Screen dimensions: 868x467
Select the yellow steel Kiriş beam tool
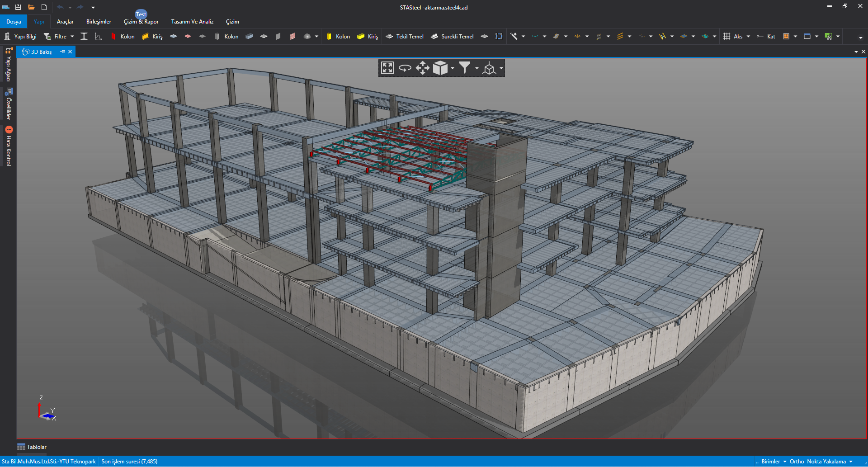pyautogui.click(x=152, y=37)
